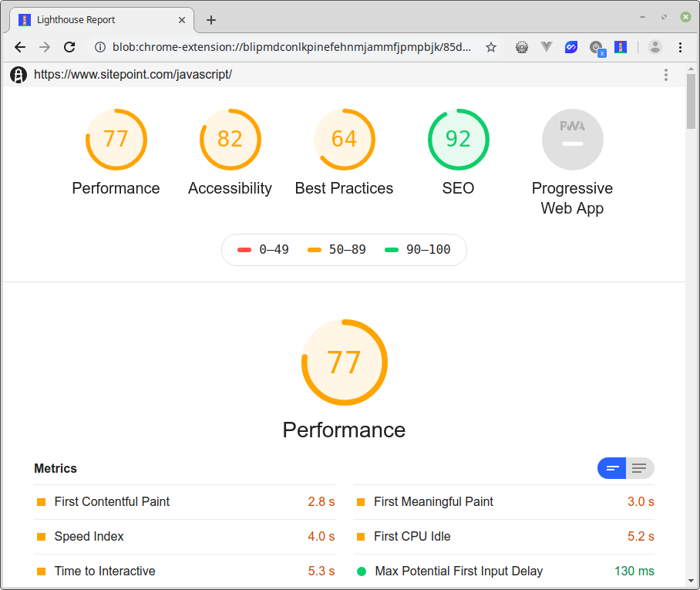This screenshot has height=590, width=700.
Task: Jump to the Accessibility score gauge
Action: (x=230, y=140)
